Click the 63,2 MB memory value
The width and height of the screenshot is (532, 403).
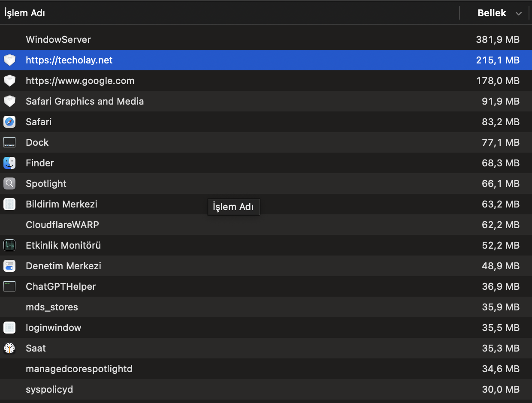501,204
